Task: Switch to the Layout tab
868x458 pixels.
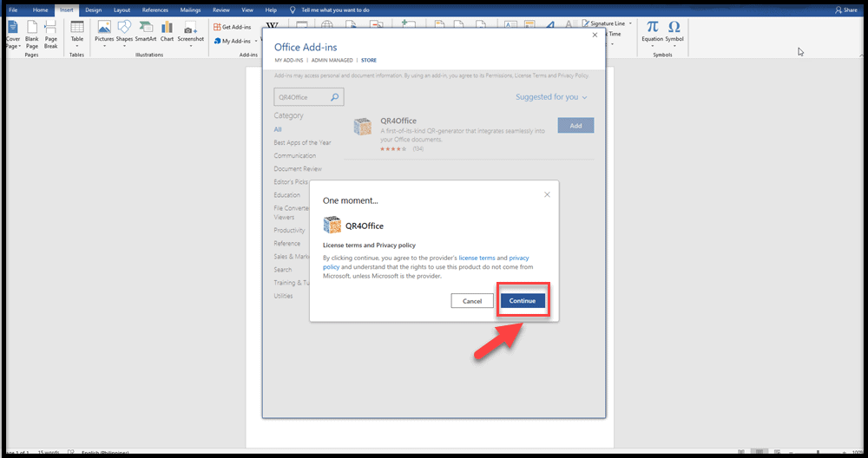Action: tap(122, 10)
